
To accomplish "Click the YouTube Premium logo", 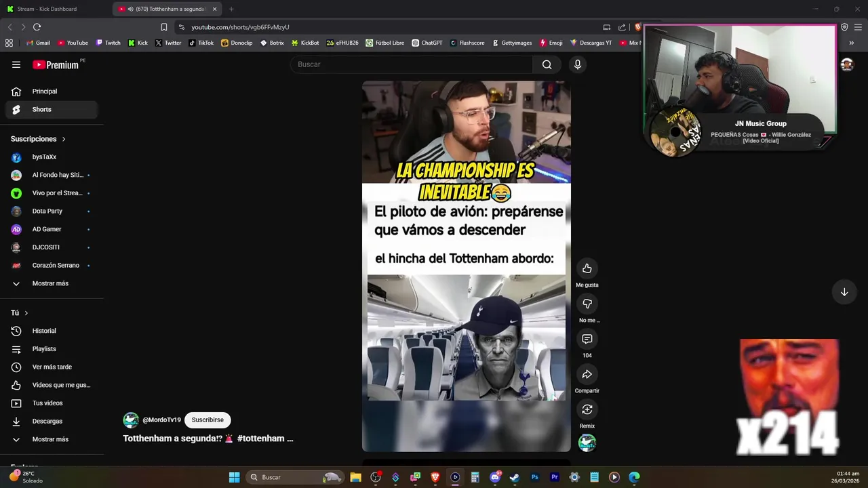I will pos(56,64).
